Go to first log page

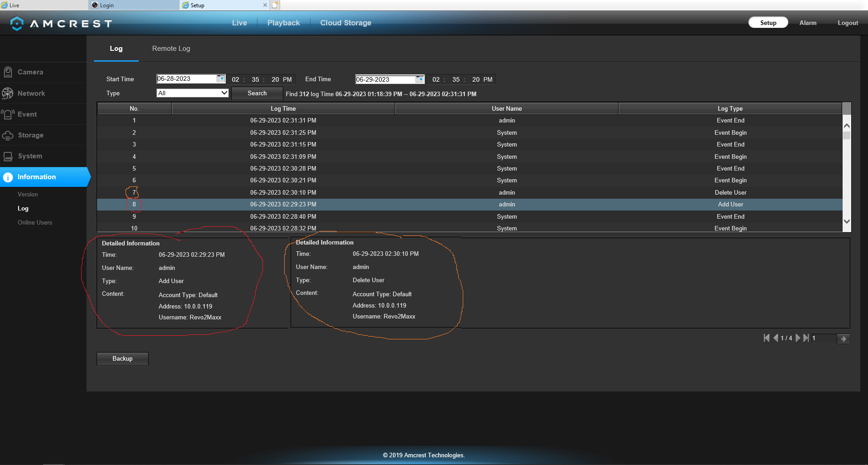click(766, 338)
